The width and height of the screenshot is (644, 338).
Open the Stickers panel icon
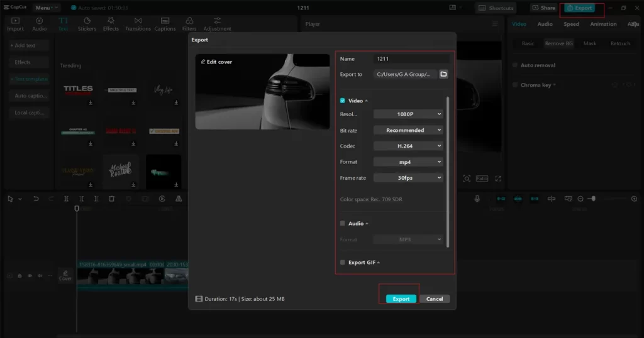87,21
